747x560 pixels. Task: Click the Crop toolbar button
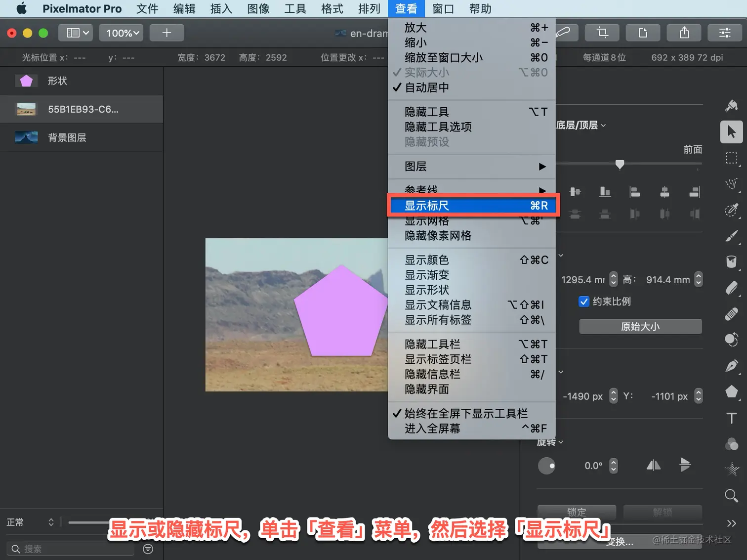[x=602, y=33]
